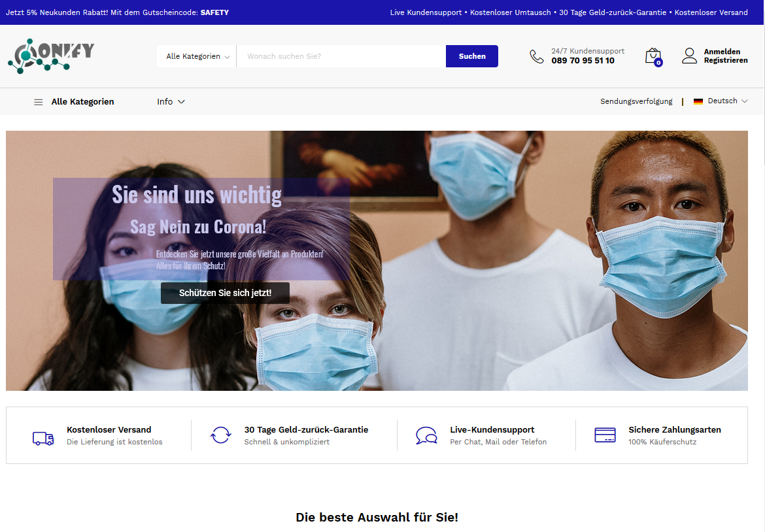The height and width of the screenshot is (532, 765).
Task: Click 24/7 Kundensupport label
Action: [588, 51]
